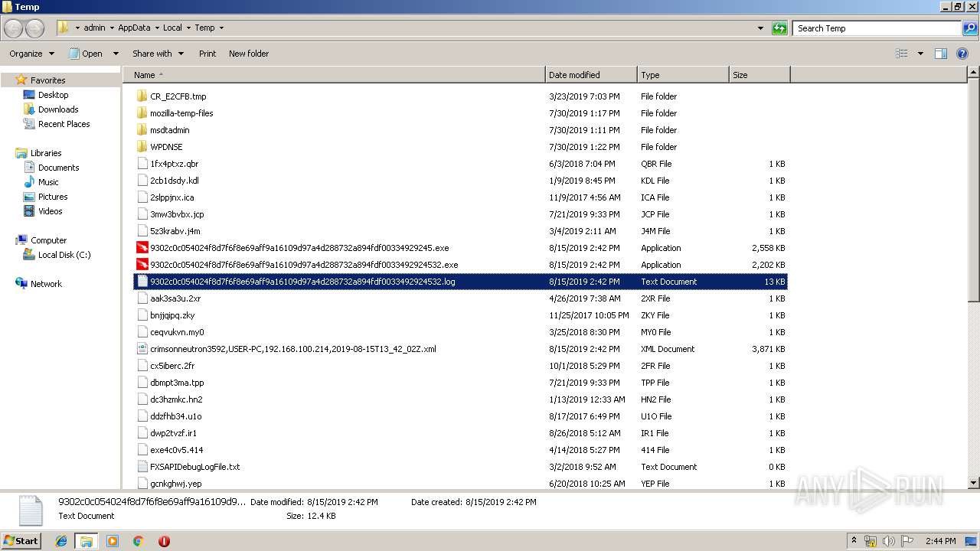The width and height of the screenshot is (980, 551).
Task: Click the vertical scrollbar thumb
Action: [974, 191]
